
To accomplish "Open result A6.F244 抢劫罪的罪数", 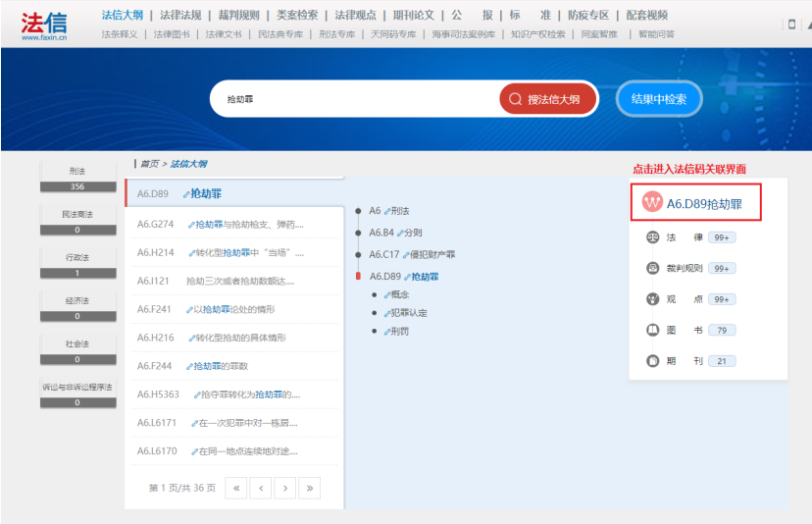I will [x=234, y=366].
